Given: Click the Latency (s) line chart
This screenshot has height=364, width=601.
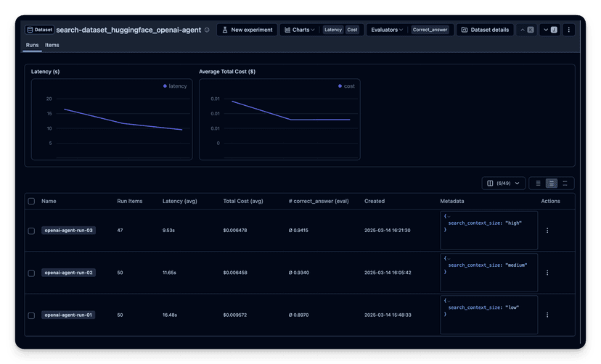Looking at the screenshot, I should tap(112, 120).
